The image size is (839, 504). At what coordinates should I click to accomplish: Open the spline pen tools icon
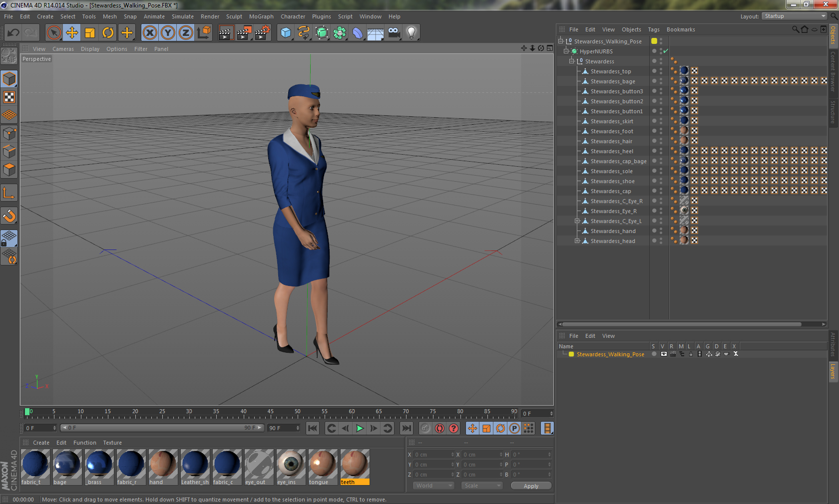pos(304,33)
